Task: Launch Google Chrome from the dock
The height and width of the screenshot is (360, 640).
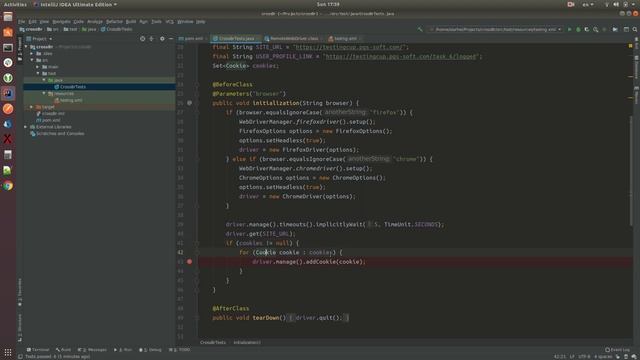Action: pyautogui.click(x=8, y=186)
